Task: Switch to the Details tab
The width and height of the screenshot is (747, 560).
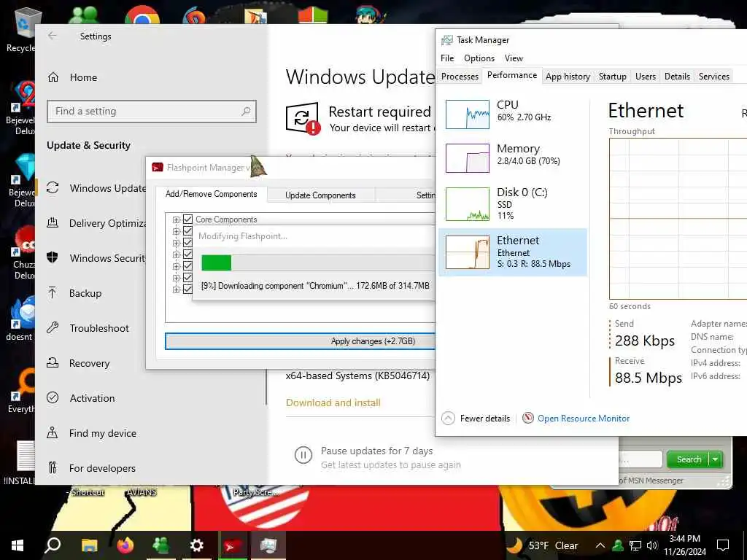Action: (677, 77)
